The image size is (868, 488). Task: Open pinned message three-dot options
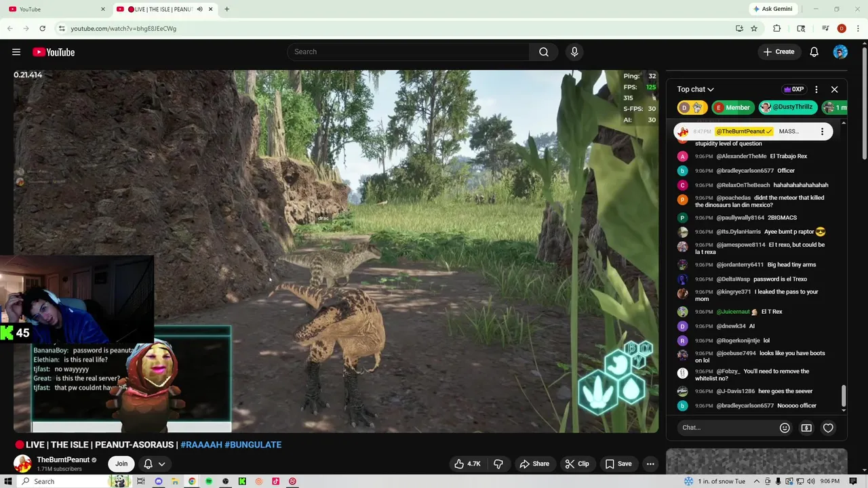click(x=822, y=131)
